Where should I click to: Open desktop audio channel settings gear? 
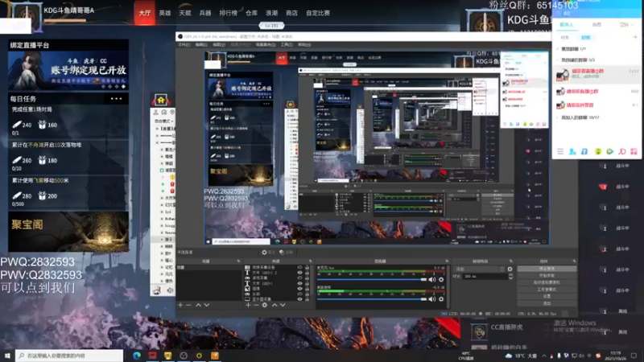click(x=441, y=299)
